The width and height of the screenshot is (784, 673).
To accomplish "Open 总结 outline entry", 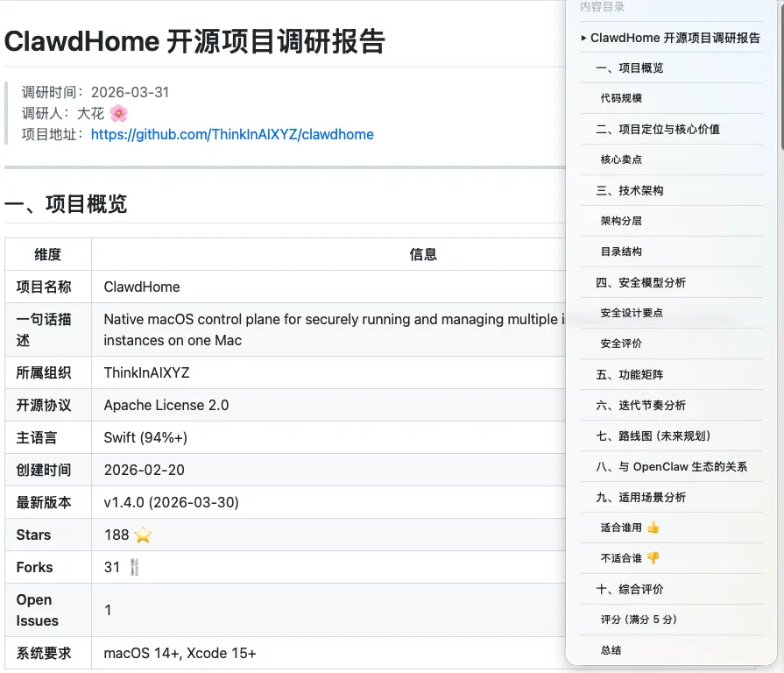I will (x=611, y=650).
